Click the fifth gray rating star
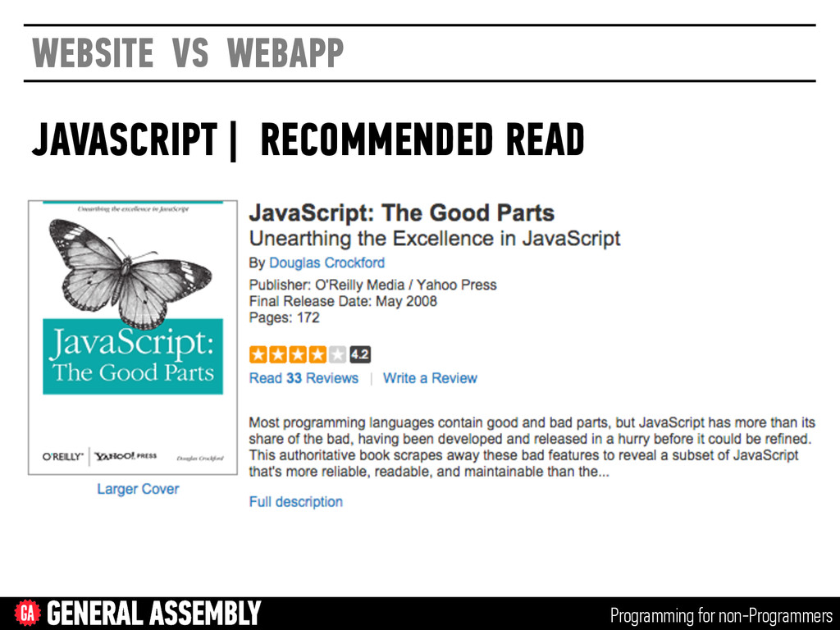 click(337, 354)
